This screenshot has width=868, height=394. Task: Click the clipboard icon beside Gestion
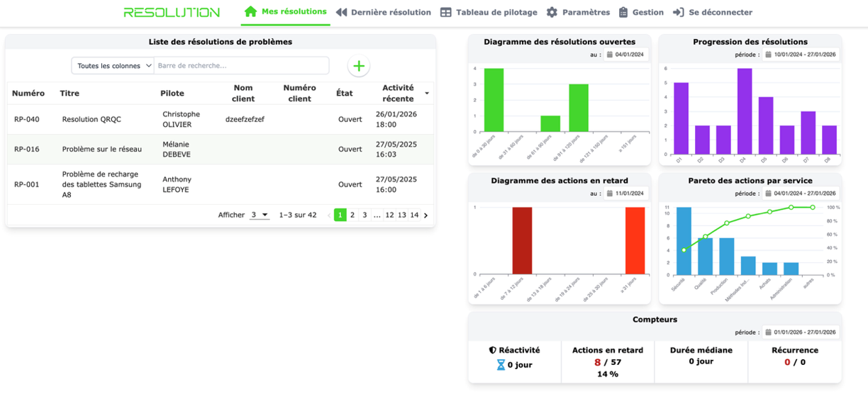tap(623, 12)
